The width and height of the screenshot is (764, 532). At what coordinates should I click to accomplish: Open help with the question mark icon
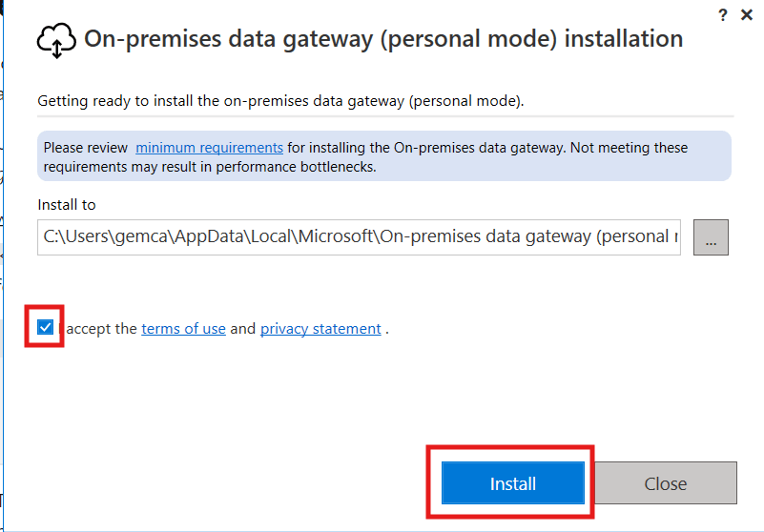coord(723,15)
